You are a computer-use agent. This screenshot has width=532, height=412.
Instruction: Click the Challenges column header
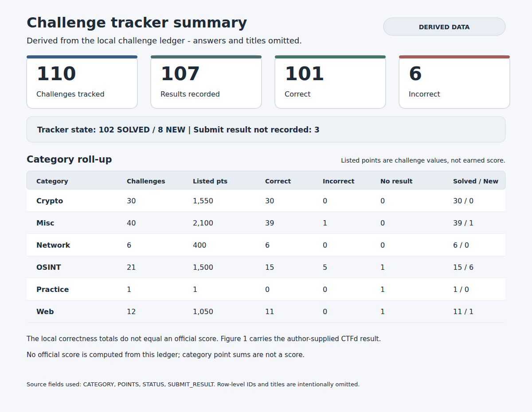(146, 181)
